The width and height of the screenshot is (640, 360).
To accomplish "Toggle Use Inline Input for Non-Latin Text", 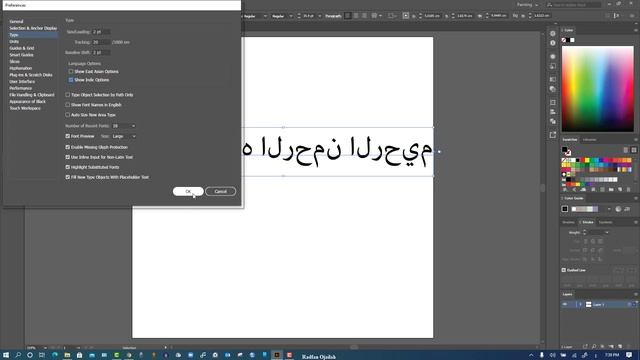I will tap(68, 157).
